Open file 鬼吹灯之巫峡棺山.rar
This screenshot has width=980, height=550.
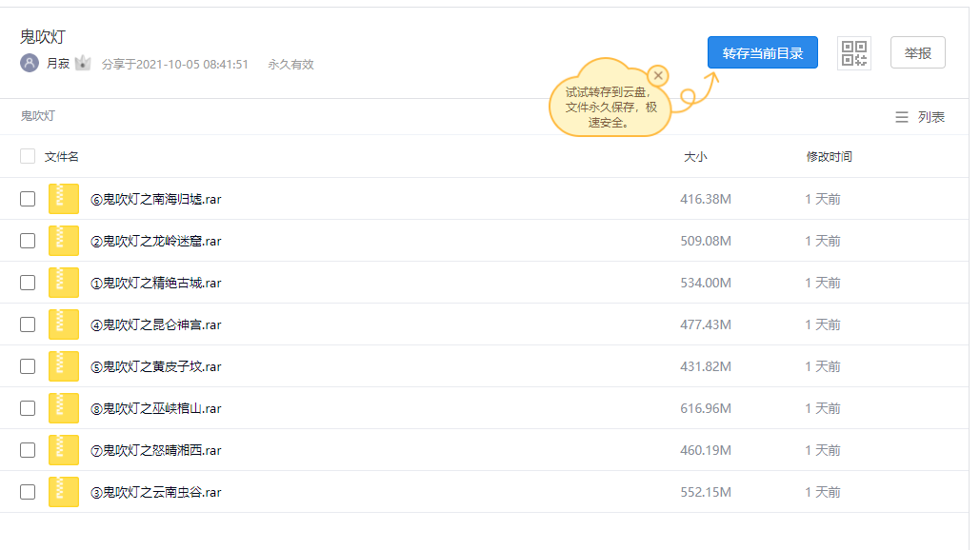pyautogui.click(x=156, y=408)
